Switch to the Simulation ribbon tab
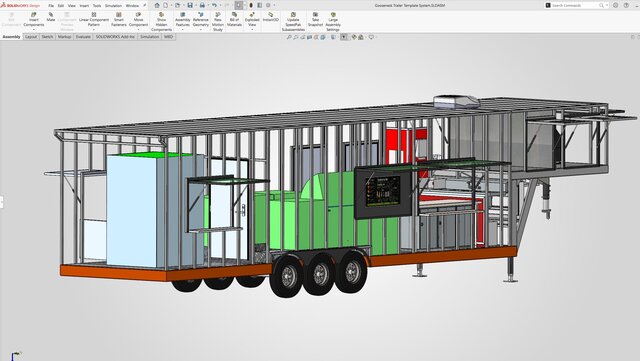Viewport: 640px width, 361px height. click(x=150, y=37)
